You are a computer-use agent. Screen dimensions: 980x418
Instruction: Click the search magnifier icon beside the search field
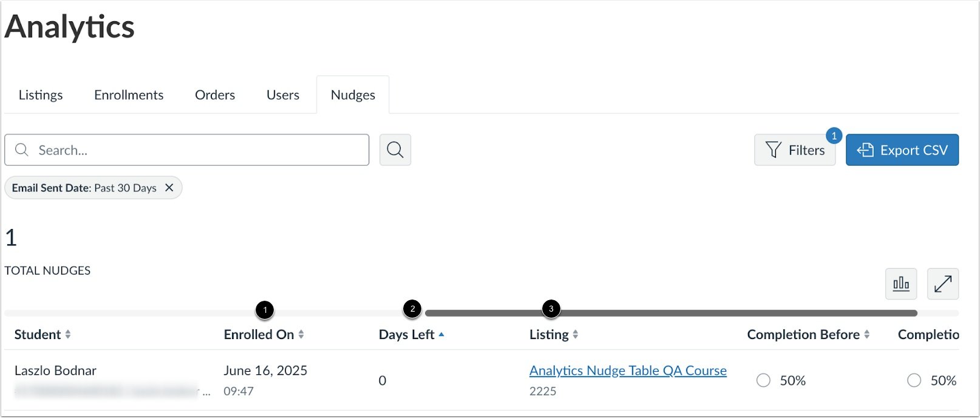(x=395, y=149)
